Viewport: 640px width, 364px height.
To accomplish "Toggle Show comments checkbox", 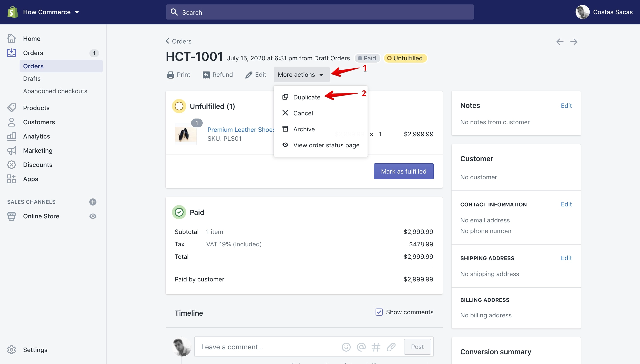I will [379, 312].
